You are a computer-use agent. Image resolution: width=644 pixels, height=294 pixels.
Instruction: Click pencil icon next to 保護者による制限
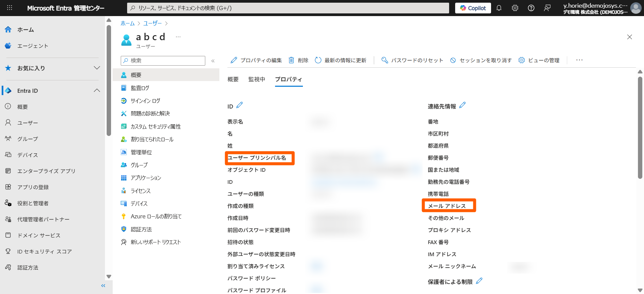pyautogui.click(x=479, y=281)
